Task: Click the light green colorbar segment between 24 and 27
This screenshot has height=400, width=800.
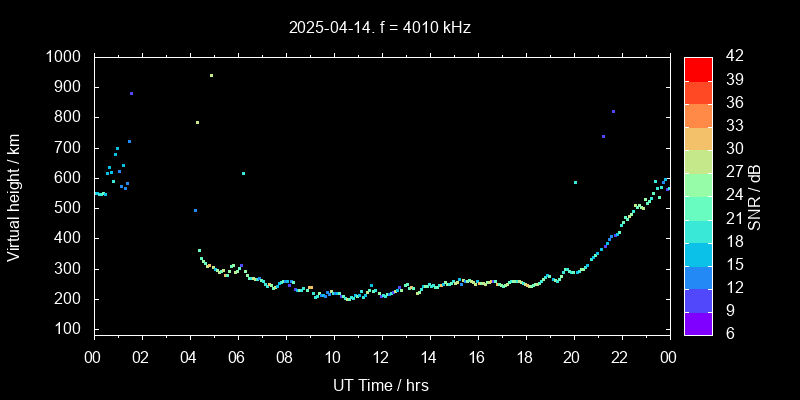Action: coord(698,184)
